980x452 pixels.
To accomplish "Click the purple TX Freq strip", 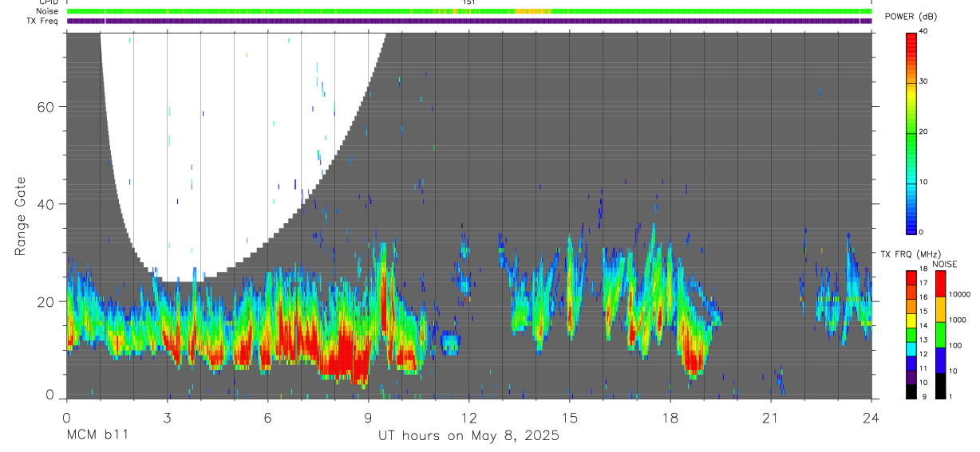I will point(469,21).
